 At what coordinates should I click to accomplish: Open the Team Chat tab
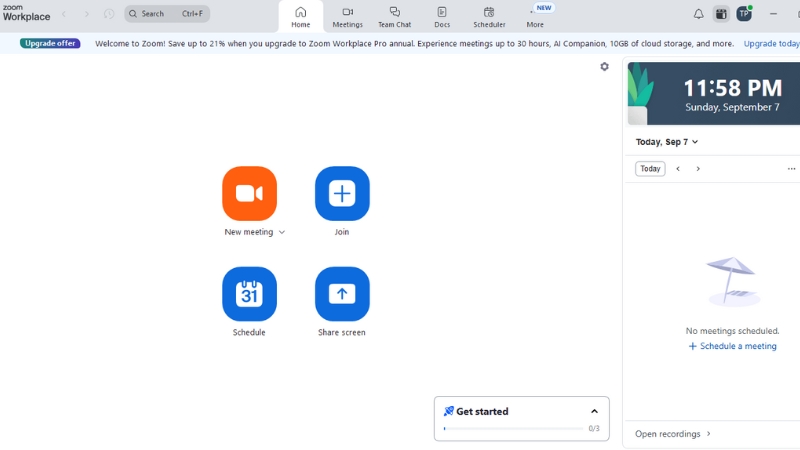(394, 16)
